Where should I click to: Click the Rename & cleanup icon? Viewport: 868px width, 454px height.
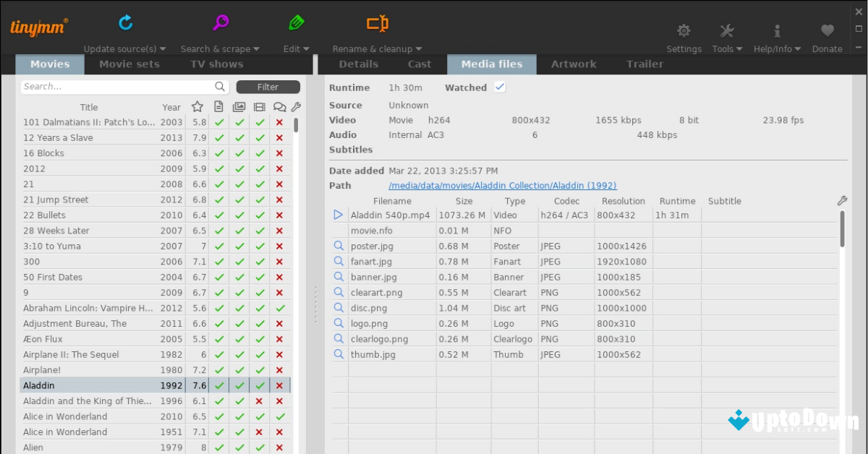click(377, 22)
